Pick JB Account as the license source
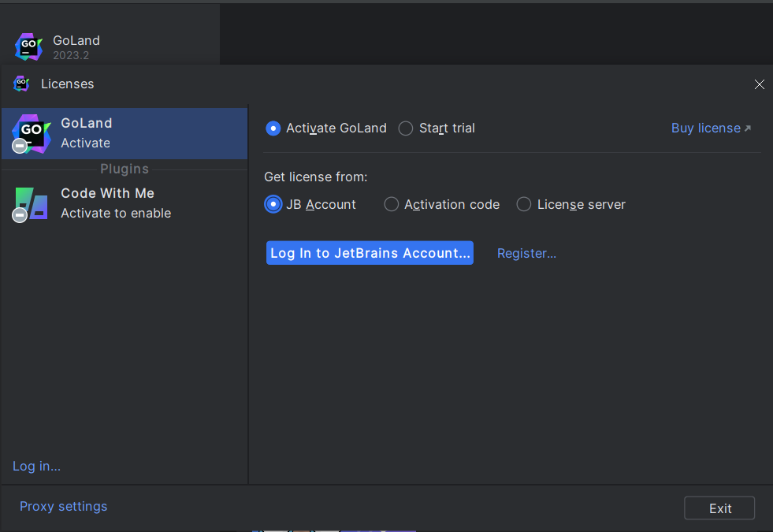Viewport: 773px width, 532px height. click(x=273, y=205)
